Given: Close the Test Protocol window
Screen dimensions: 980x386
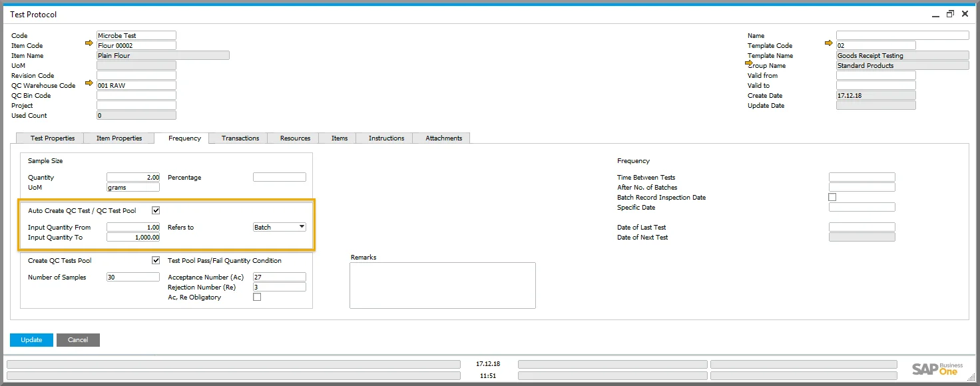Looking at the screenshot, I should (965, 13).
